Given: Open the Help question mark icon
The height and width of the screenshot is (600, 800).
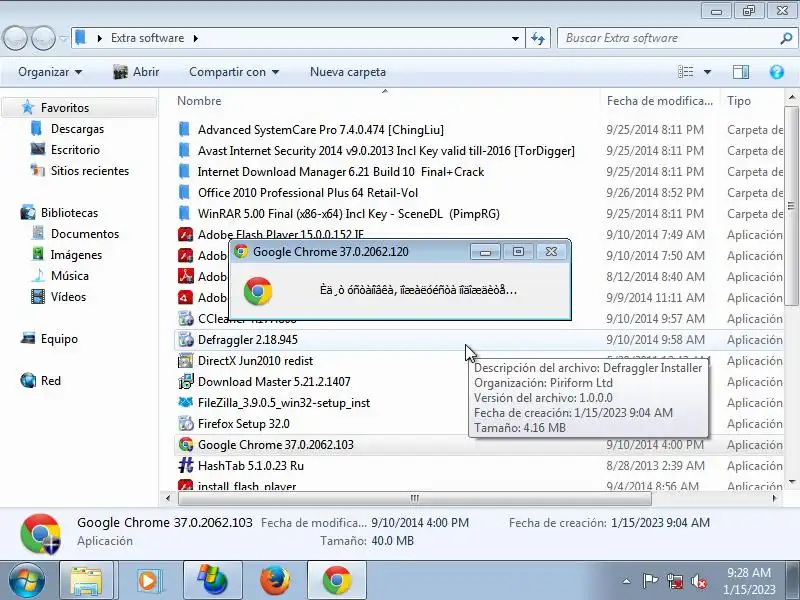Looking at the screenshot, I should tap(776, 72).
